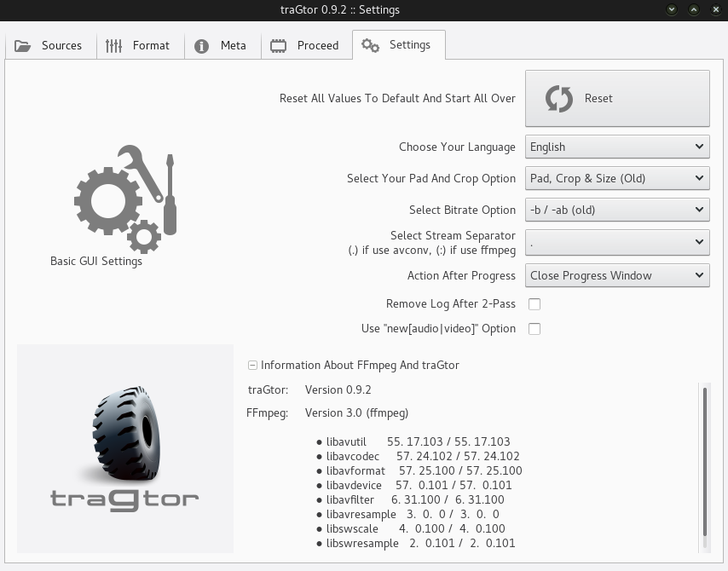
Task: Toggle Use "new[audio|video]" Option checkbox
Action: [x=534, y=329]
